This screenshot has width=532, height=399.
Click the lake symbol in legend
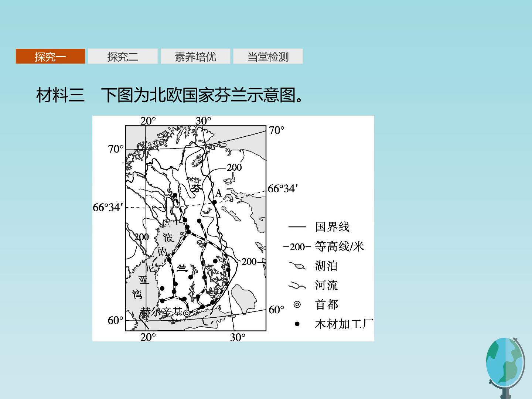pos(297,266)
